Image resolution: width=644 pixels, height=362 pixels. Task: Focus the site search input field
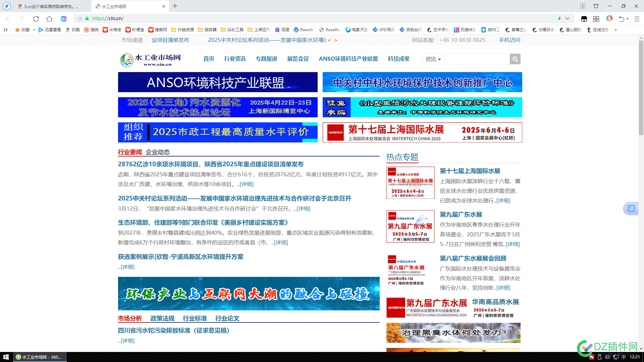477,59
